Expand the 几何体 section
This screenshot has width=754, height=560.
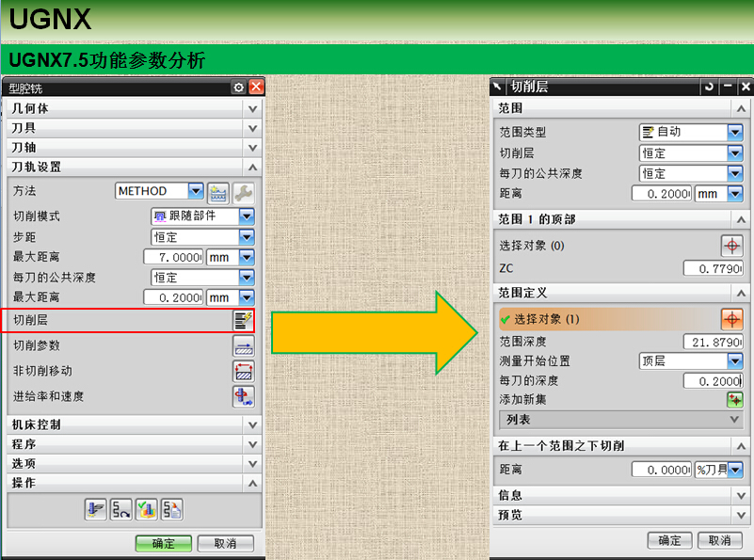252,109
